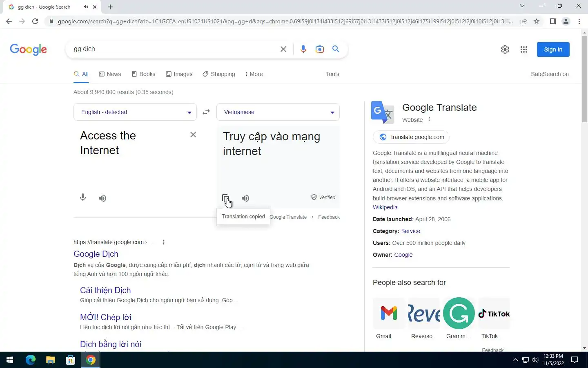Open SafeSearch on setting
The image size is (588, 368).
[550, 74]
